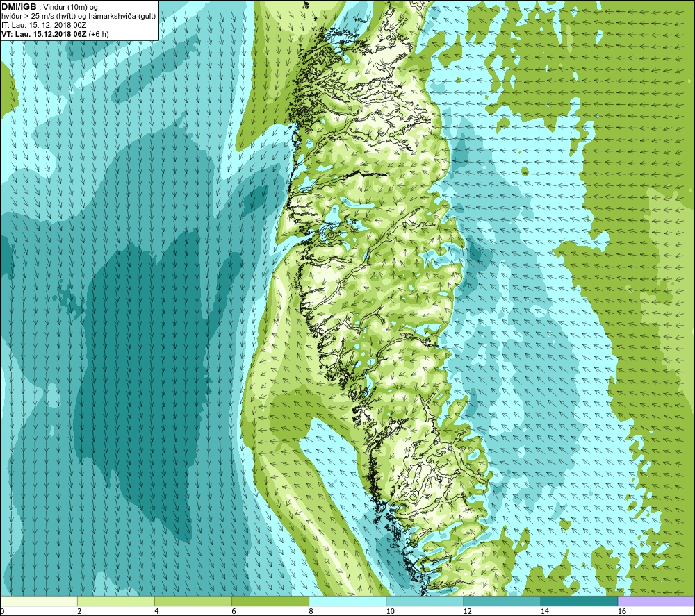The width and height of the screenshot is (695, 616).
Task: Click the legend scale label '2'
Action: tap(79, 611)
